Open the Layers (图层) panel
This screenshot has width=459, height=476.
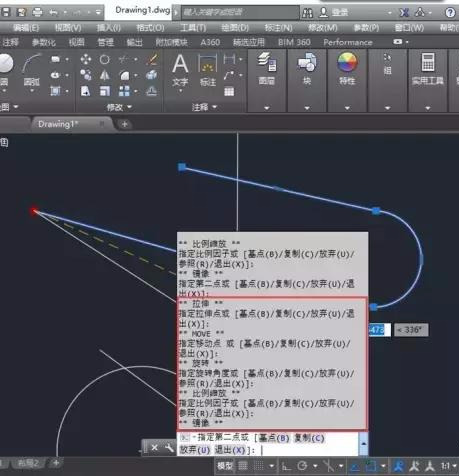pyautogui.click(x=267, y=69)
